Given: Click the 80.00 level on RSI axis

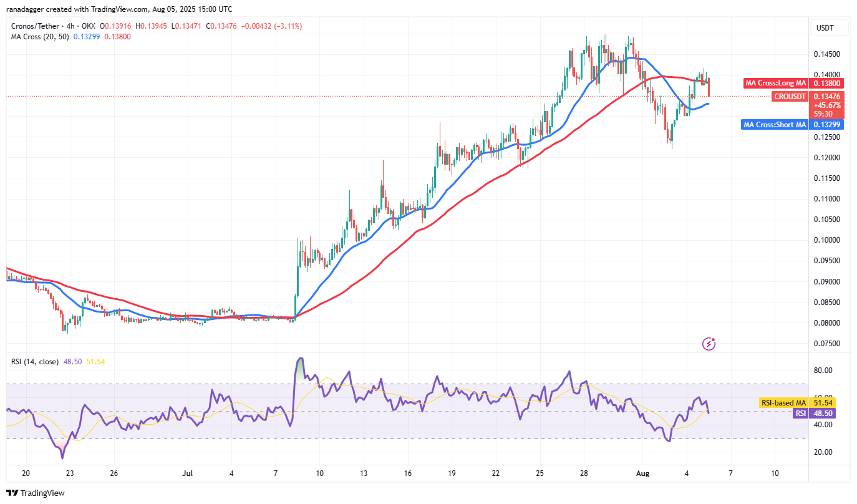Looking at the screenshot, I should click(x=825, y=370).
